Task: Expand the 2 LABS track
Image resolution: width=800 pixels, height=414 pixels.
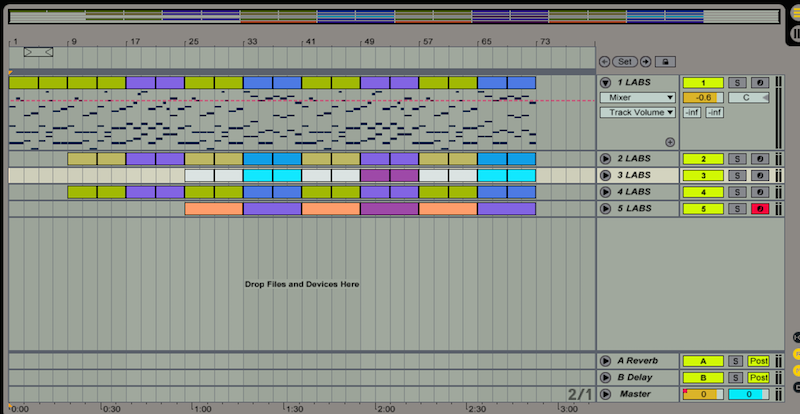Action: (605, 159)
